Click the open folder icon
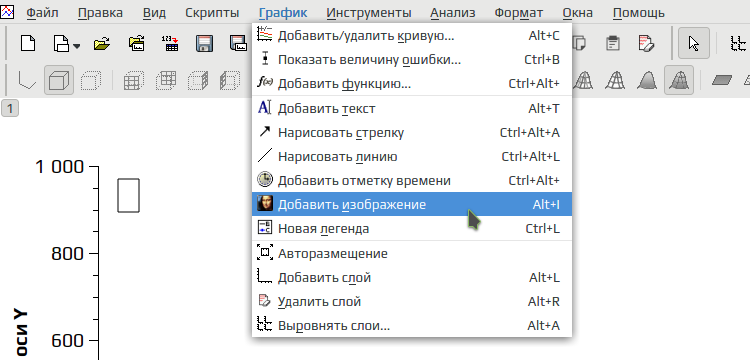The width and height of the screenshot is (750, 360). (x=101, y=44)
